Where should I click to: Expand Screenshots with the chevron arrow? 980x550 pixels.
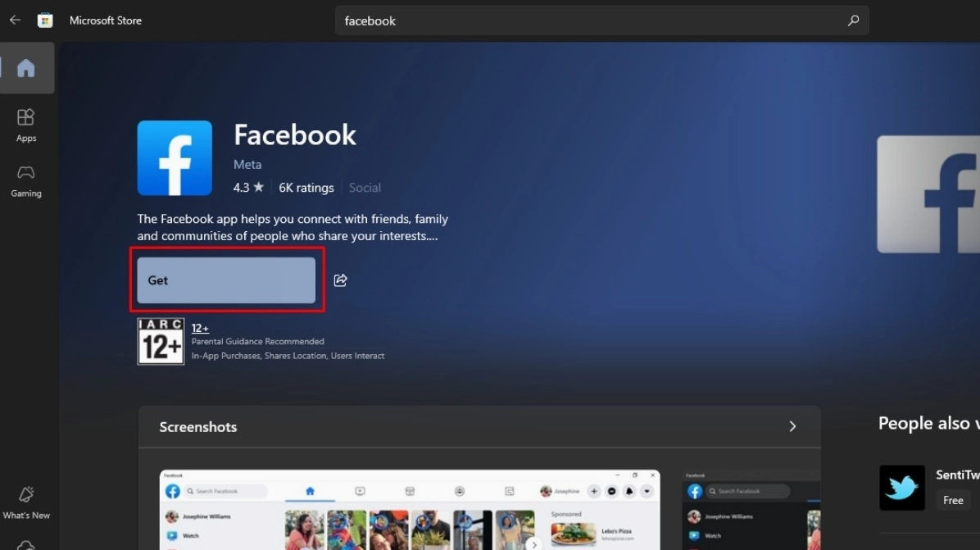click(792, 426)
